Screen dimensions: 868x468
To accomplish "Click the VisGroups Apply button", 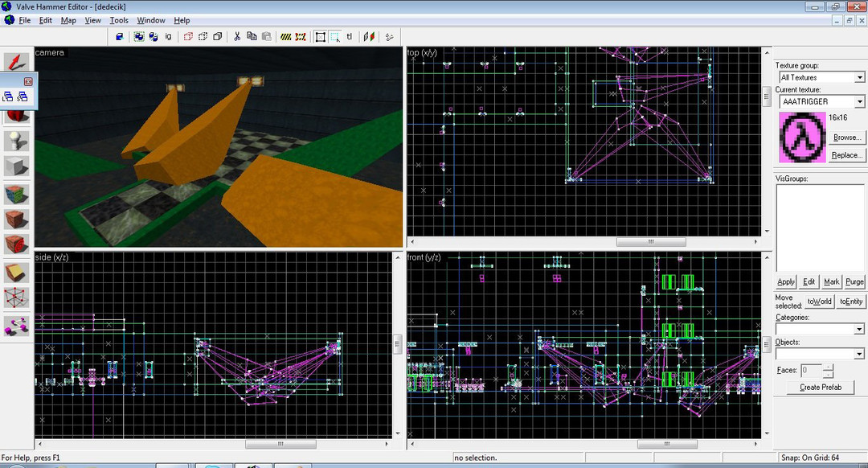I will tap(785, 281).
